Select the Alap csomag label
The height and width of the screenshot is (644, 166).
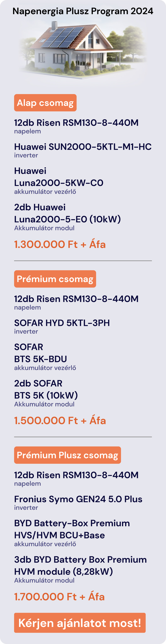[x=45, y=103]
